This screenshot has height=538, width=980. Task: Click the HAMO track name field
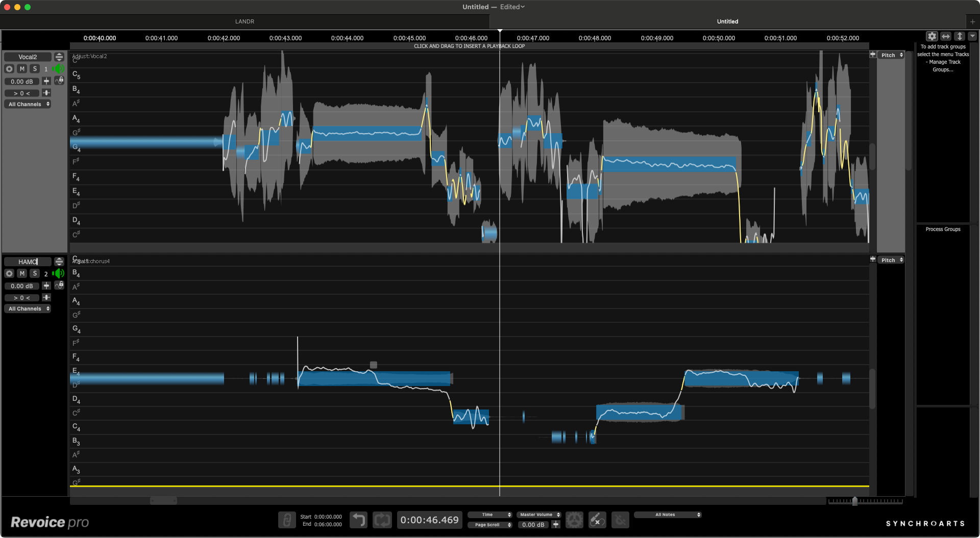[x=28, y=262]
